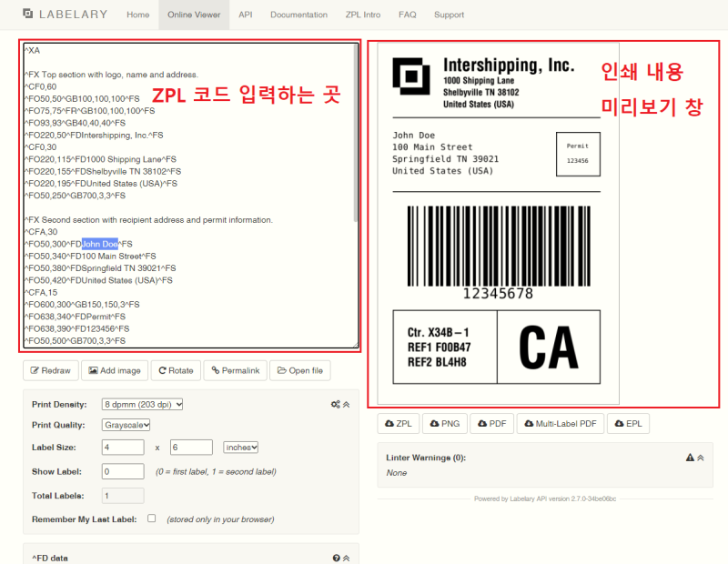The image size is (728, 564).
Task: Collapse the ^FD data panel chevron
Action: click(347, 558)
